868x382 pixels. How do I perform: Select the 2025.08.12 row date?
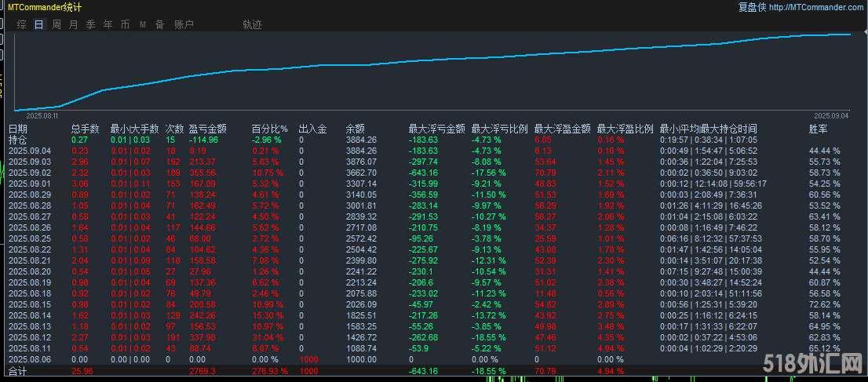pyautogui.click(x=29, y=338)
